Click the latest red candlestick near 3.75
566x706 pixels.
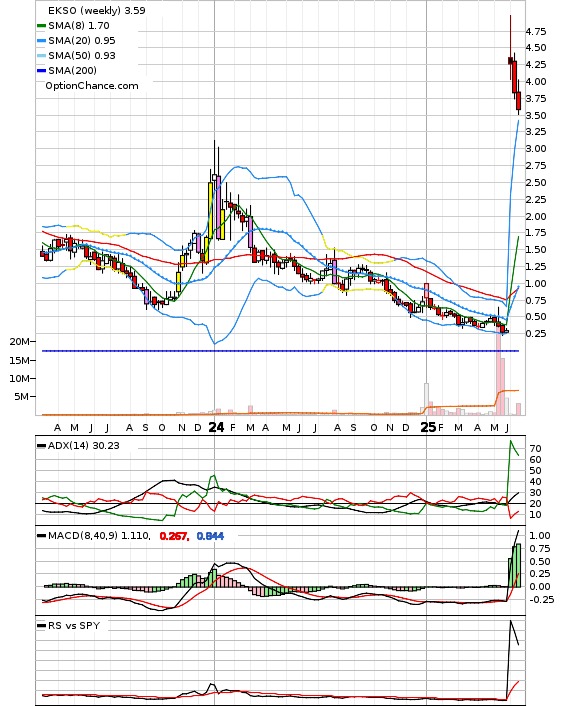coord(519,100)
